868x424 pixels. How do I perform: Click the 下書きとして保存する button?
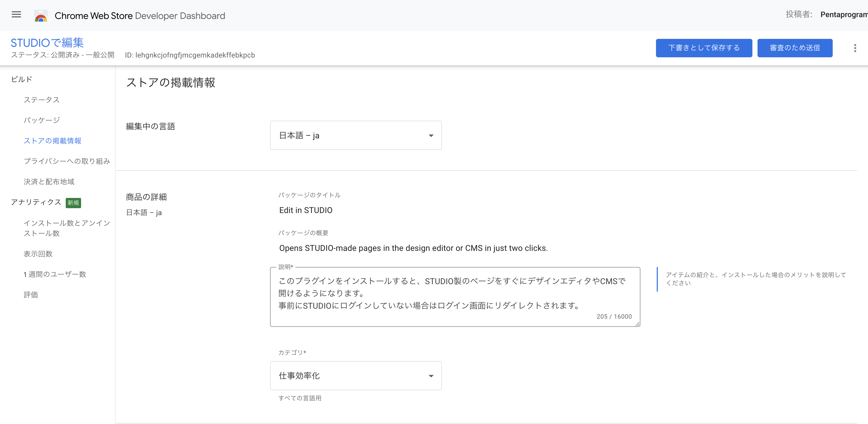pyautogui.click(x=704, y=48)
